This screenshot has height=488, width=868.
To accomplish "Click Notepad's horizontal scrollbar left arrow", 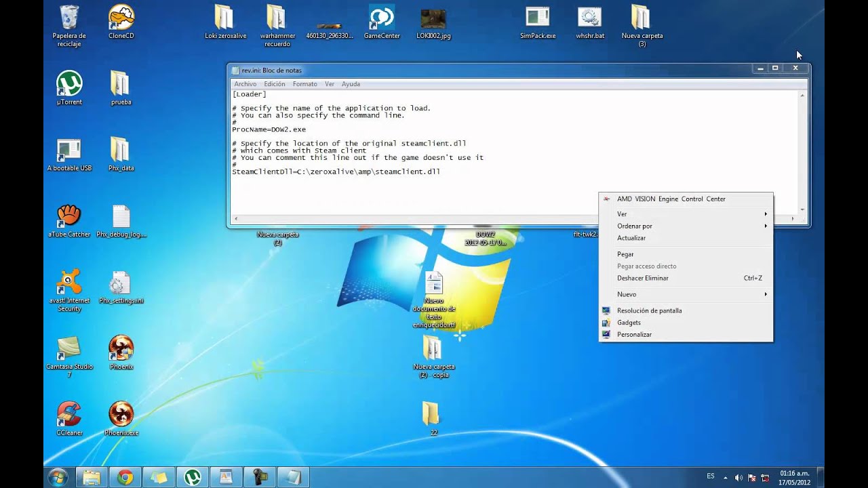I will (x=235, y=220).
